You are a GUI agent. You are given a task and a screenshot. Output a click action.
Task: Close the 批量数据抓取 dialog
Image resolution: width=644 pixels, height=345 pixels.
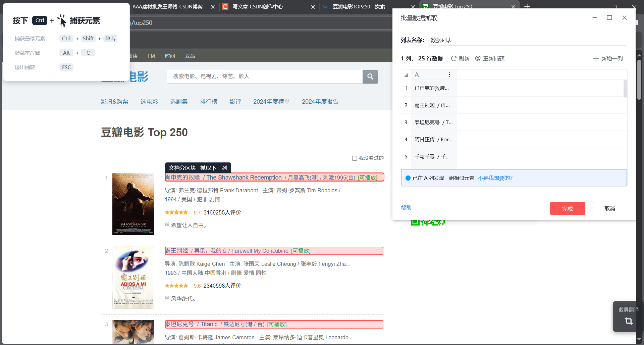624,18
